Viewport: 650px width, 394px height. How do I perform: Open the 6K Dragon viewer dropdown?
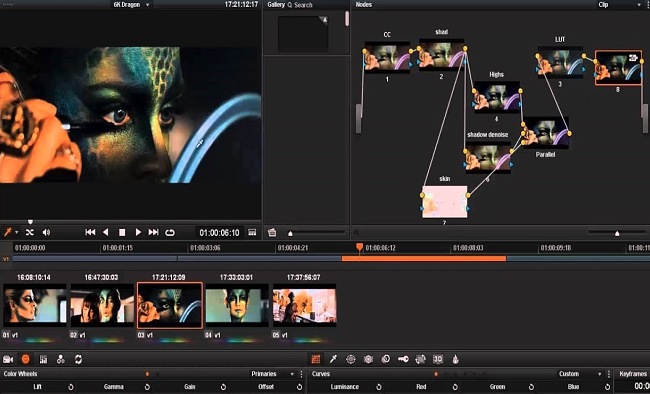tap(131, 5)
